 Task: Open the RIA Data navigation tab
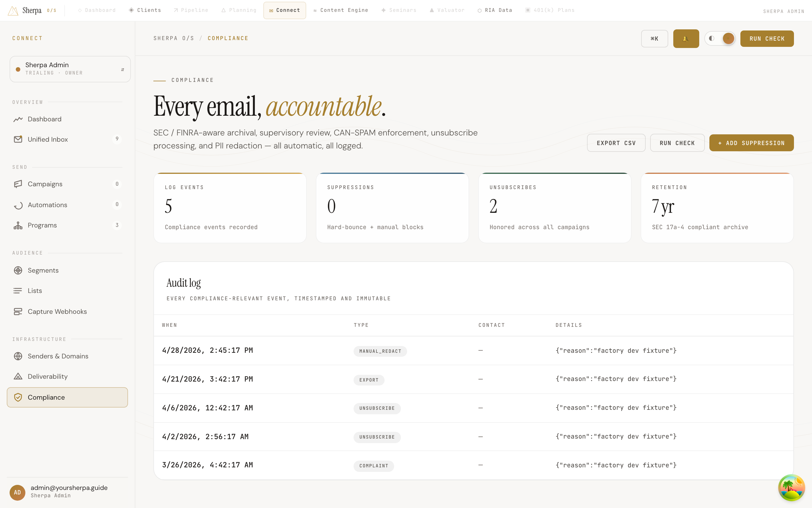(495, 10)
